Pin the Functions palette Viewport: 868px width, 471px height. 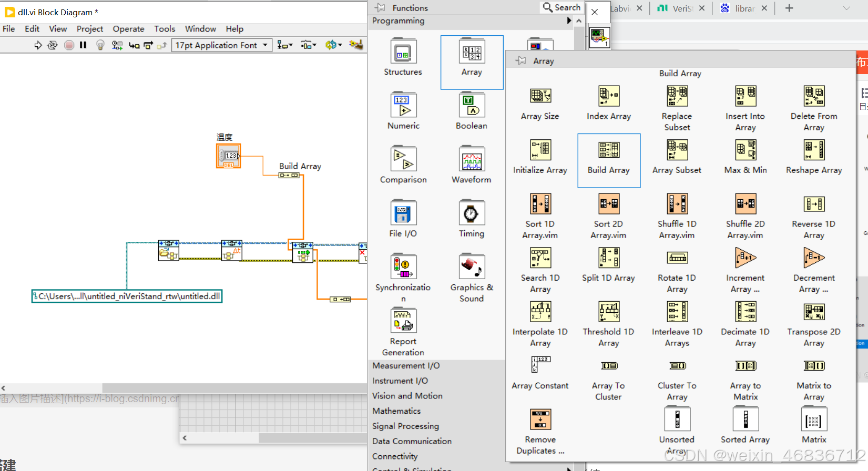click(380, 7)
